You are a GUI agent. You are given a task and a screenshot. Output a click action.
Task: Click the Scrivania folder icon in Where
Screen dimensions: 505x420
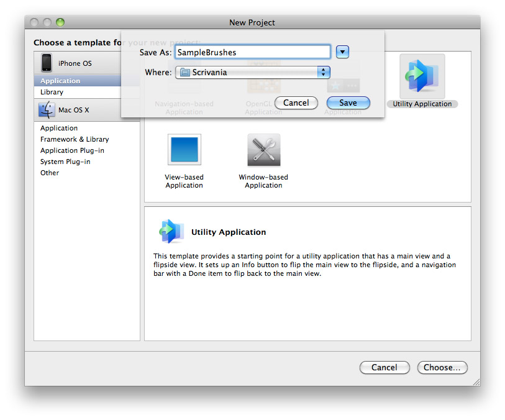point(184,73)
